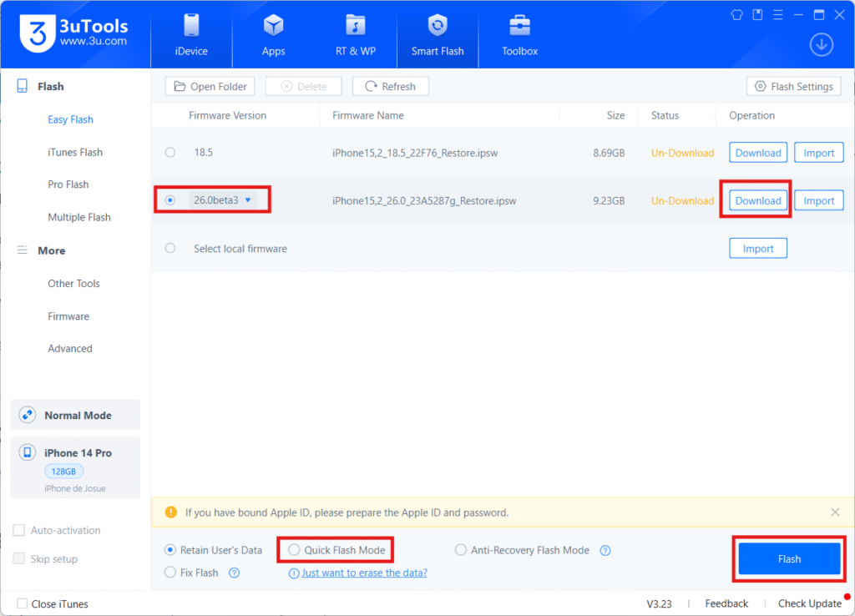Viewport: 855px width, 616px height.
Task: Open the hamburger menu in title bar
Action: (778, 15)
